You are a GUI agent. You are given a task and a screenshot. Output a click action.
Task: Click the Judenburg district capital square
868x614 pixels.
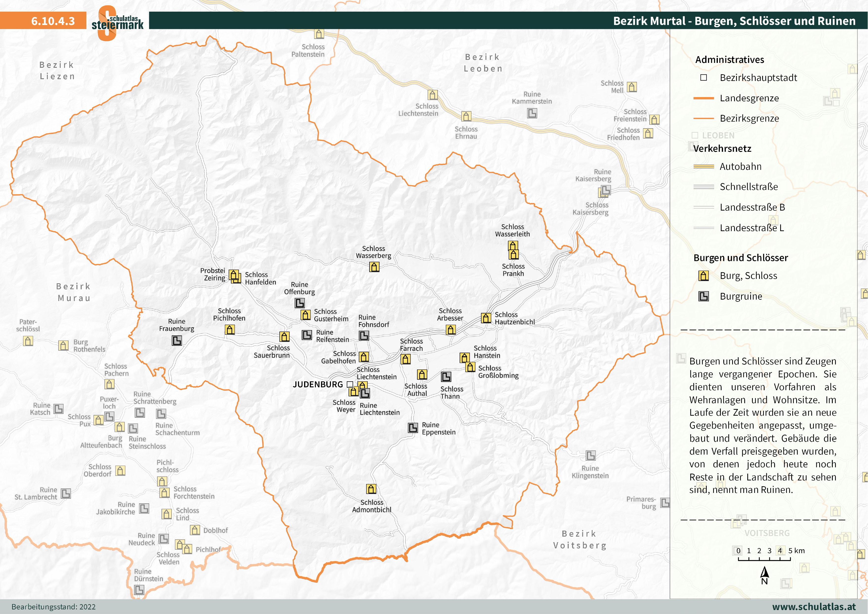tap(350, 384)
